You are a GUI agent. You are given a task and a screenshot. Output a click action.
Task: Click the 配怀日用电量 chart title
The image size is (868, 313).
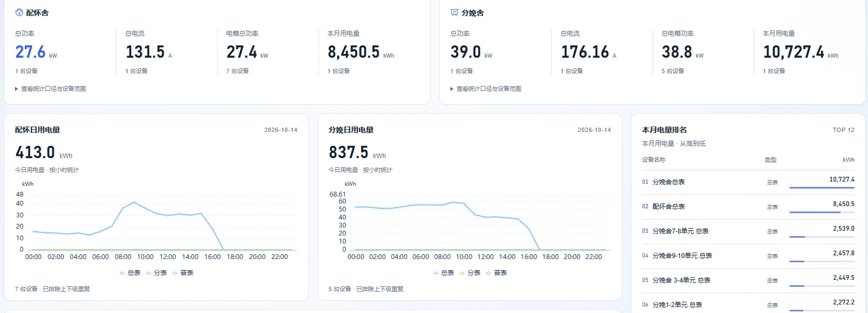coord(37,130)
